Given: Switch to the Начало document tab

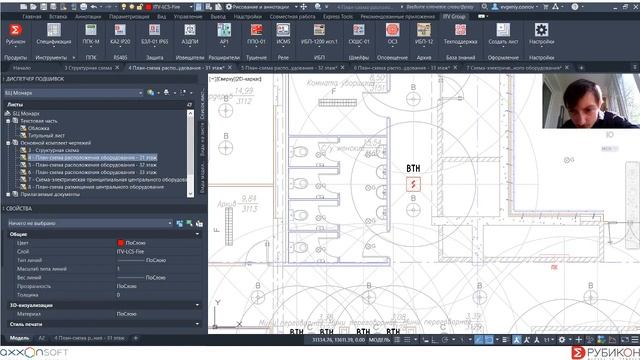Looking at the screenshot, I should click(22, 68).
